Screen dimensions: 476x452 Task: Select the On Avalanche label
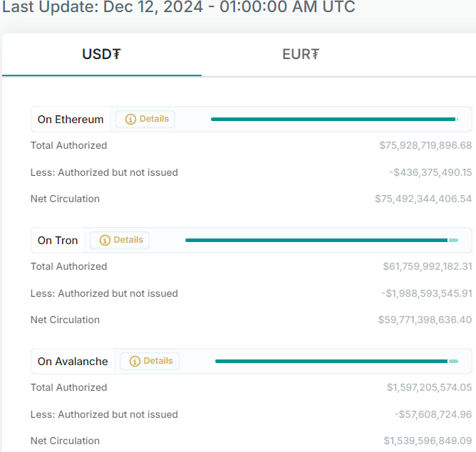coord(73,362)
